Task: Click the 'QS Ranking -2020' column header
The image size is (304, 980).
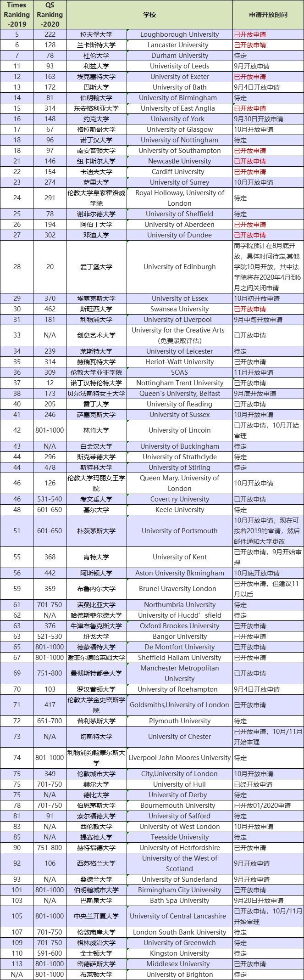Action: click(50, 15)
